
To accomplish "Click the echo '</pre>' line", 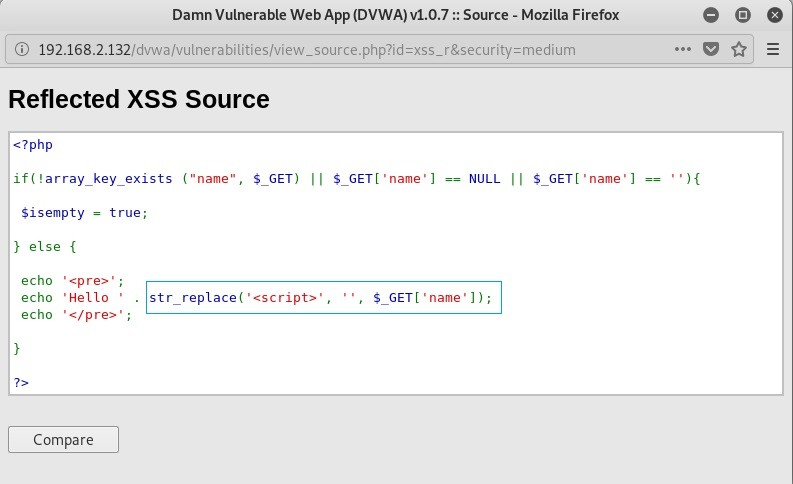I will tap(76, 314).
